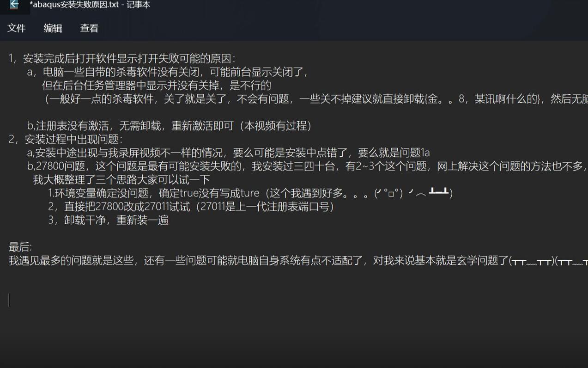Click the line a,安装中途出现与我录屏视频不一样
Screen dimensions: 588x368
(228, 153)
